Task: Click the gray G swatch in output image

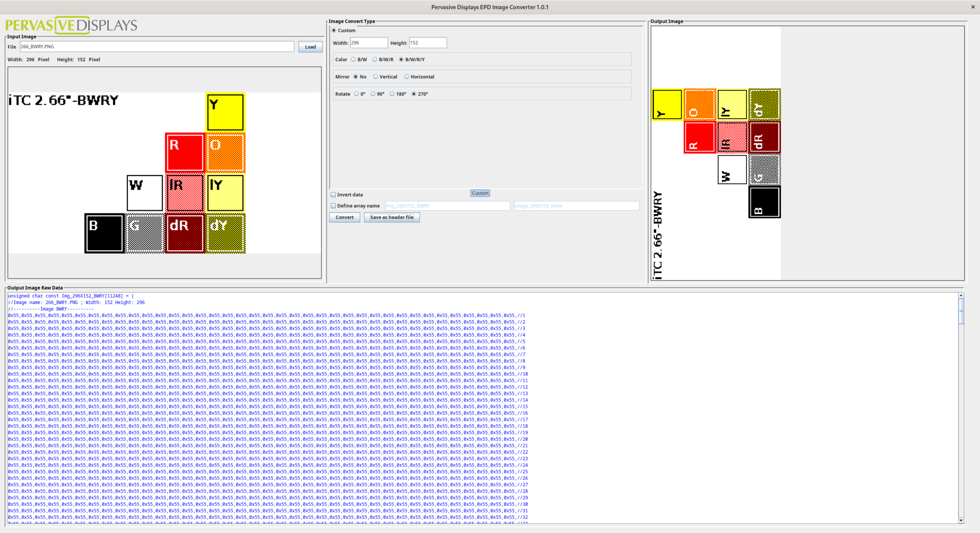Action: click(x=765, y=170)
